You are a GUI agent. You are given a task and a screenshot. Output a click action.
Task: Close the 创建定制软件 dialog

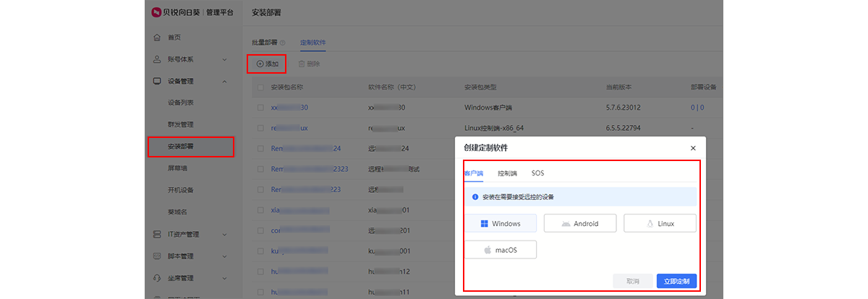[693, 148]
